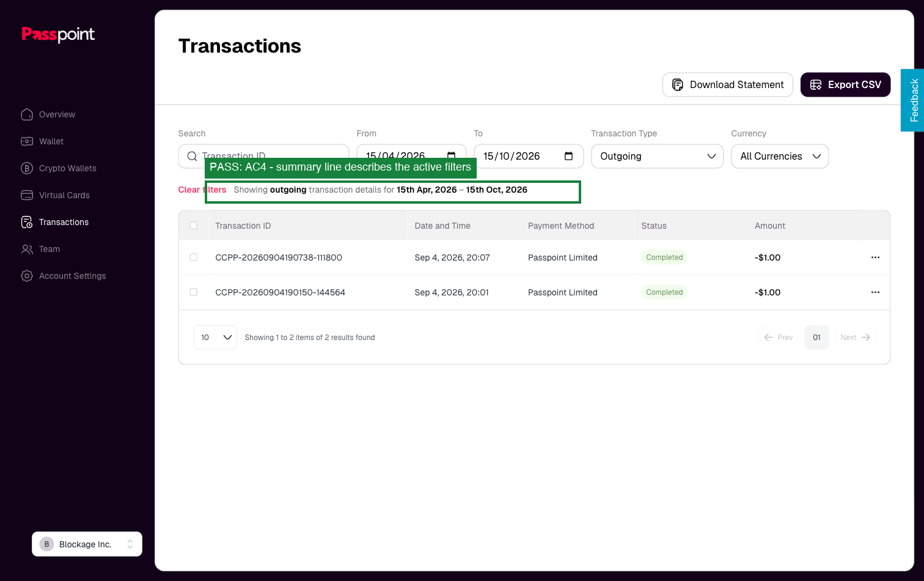Check the row CCPP-20260904190738-111800
The image size is (924, 581).
point(194,257)
